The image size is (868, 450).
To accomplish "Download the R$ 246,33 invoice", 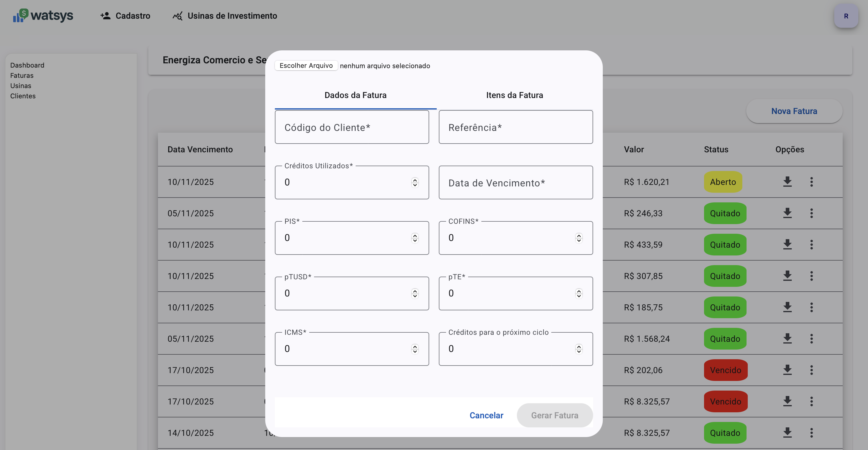I will point(787,213).
